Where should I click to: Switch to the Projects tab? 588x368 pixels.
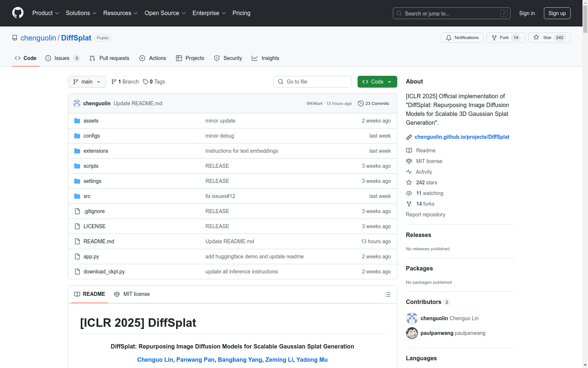pyautogui.click(x=190, y=58)
